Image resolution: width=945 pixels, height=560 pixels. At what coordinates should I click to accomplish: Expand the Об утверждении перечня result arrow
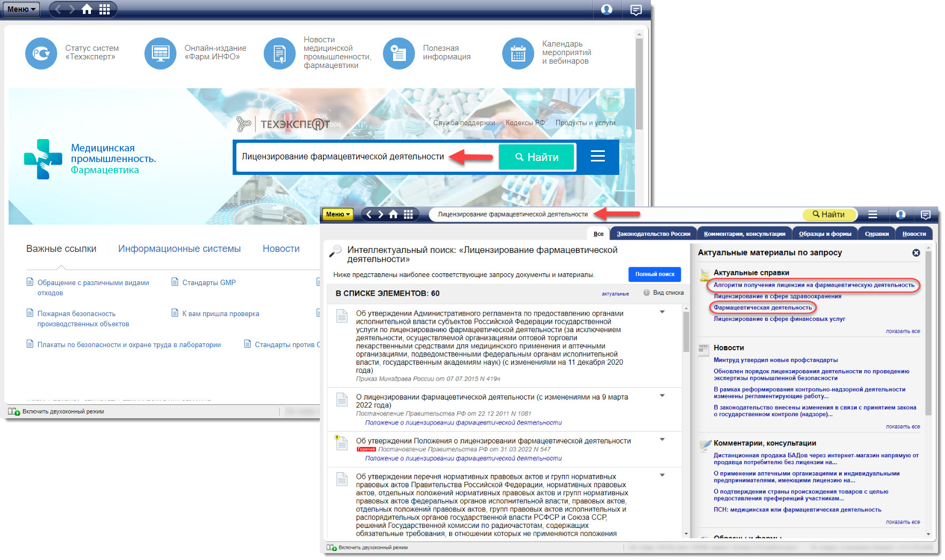[x=662, y=475]
